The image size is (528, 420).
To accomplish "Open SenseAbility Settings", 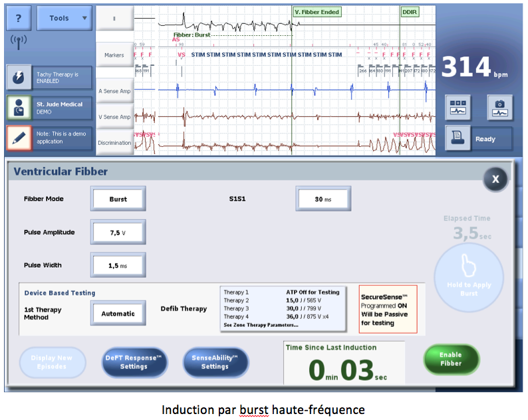I will click(x=215, y=362).
